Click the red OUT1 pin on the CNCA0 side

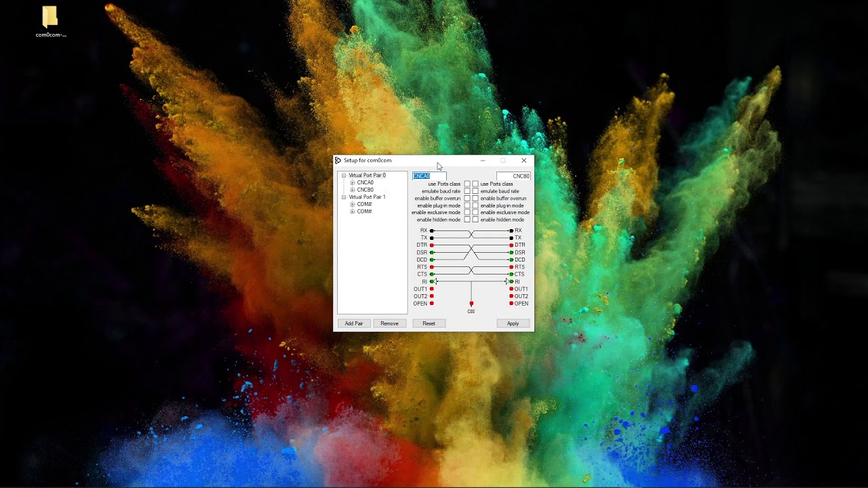[431, 289]
